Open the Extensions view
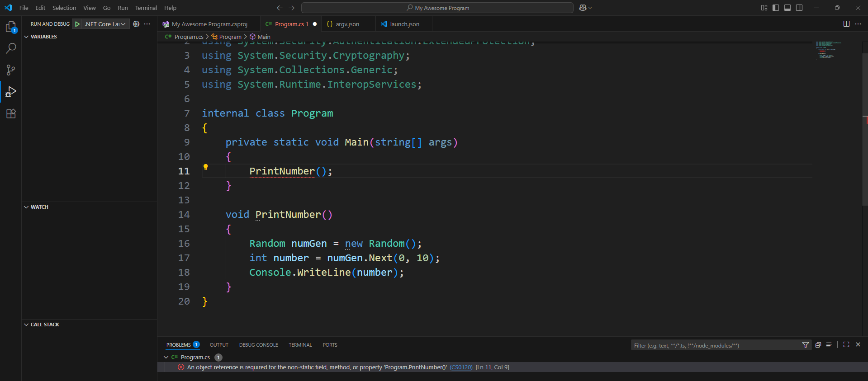 (x=11, y=113)
